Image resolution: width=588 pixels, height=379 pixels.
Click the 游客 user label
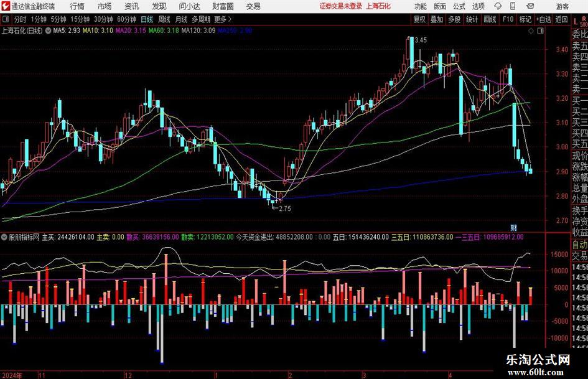tap(562, 6)
